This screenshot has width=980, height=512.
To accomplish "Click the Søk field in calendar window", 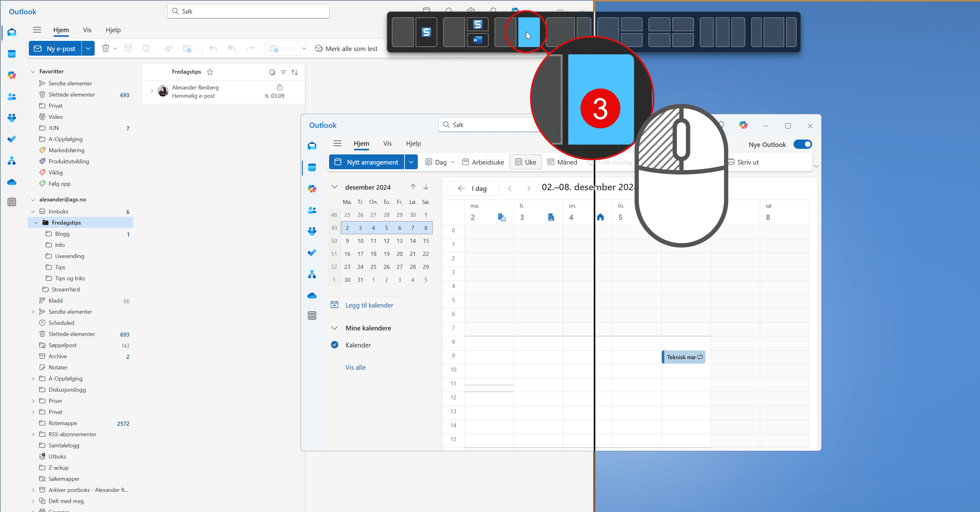I will click(494, 125).
